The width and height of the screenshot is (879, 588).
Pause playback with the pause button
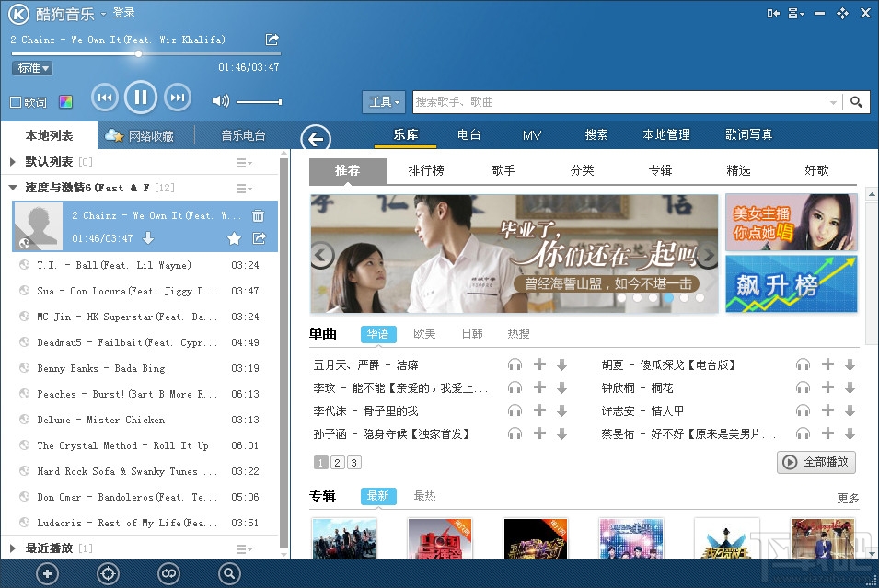(141, 98)
